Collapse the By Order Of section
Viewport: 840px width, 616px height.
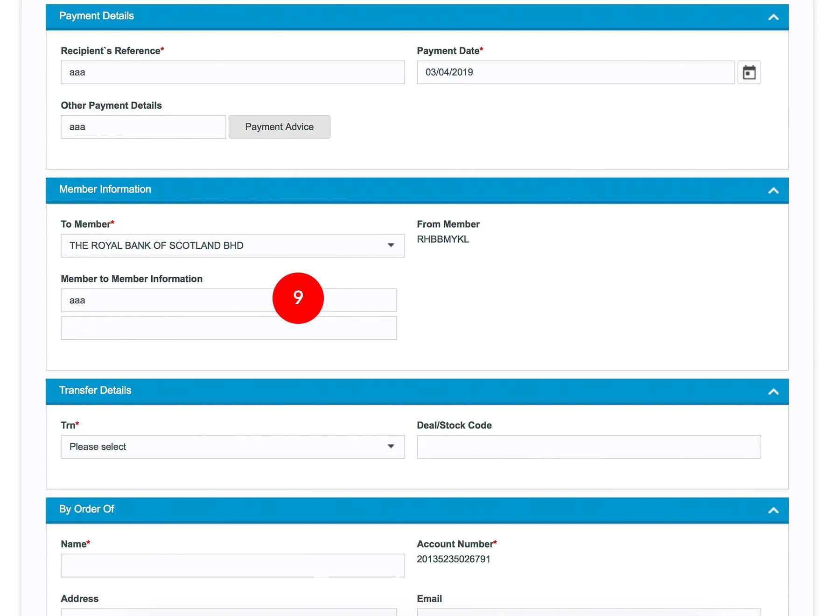click(773, 510)
